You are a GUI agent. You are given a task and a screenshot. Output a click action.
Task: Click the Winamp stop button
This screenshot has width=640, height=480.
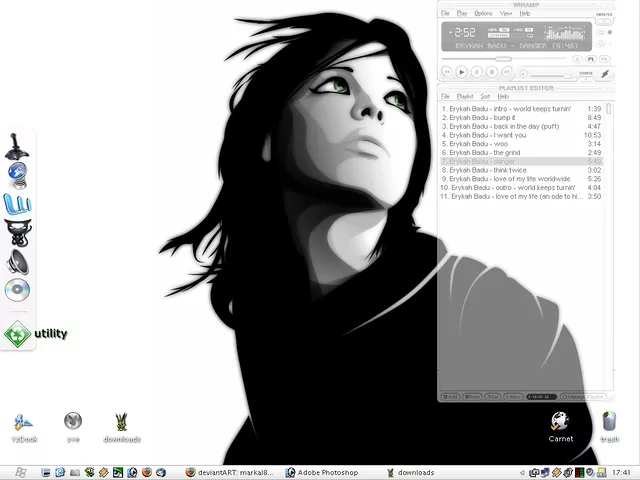click(x=492, y=72)
